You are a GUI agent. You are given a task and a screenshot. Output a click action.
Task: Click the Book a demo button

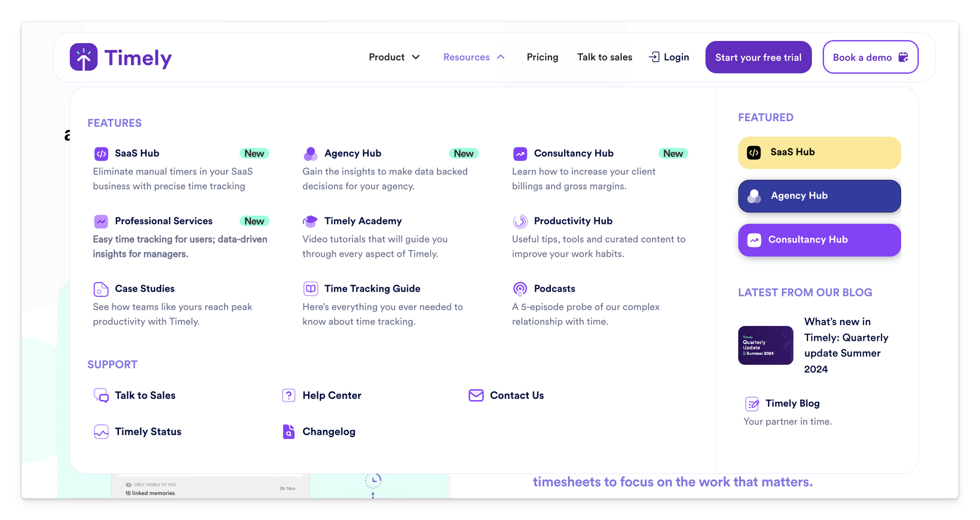click(x=870, y=57)
